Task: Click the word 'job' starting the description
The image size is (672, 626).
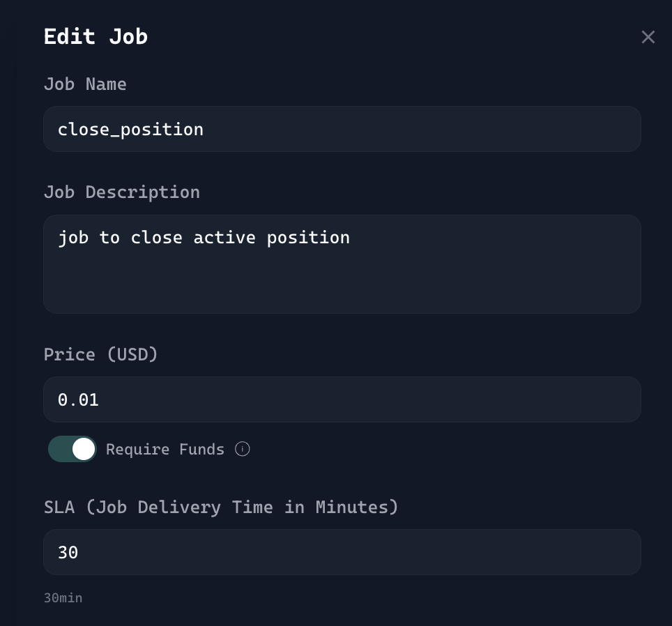Action: pyautogui.click(x=73, y=238)
